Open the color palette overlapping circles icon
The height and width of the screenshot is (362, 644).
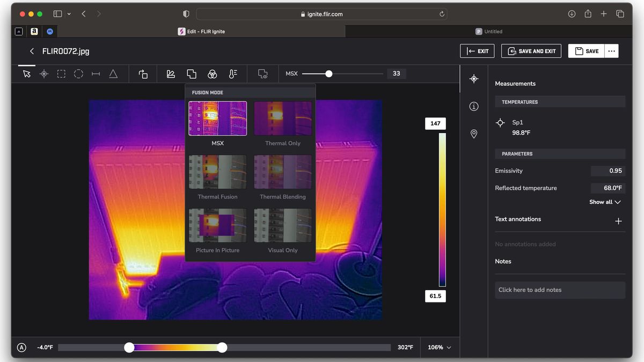[x=213, y=73]
